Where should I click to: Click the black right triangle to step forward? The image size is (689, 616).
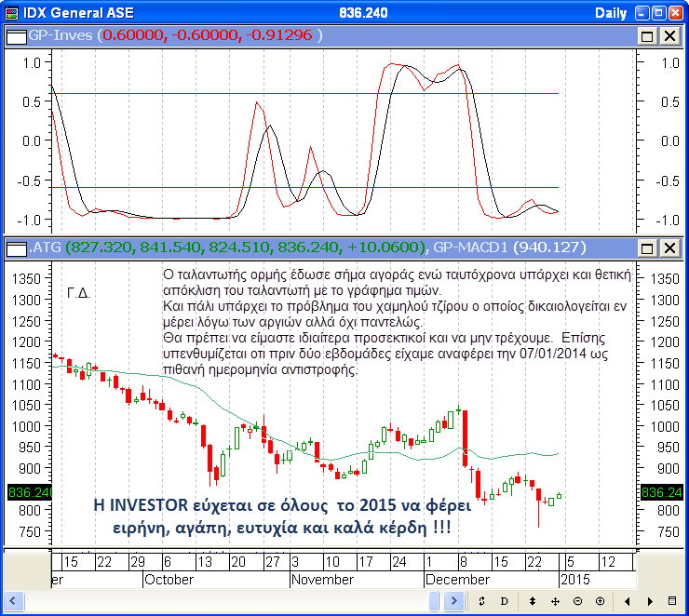pyautogui.click(x=650, y=601)
